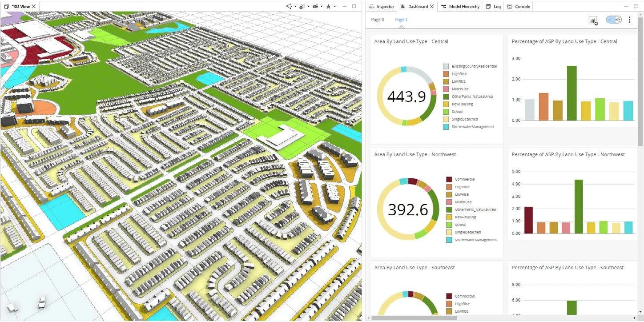Click the Log tab icon
Screen dimensions: 644x322
coord(488,6)
